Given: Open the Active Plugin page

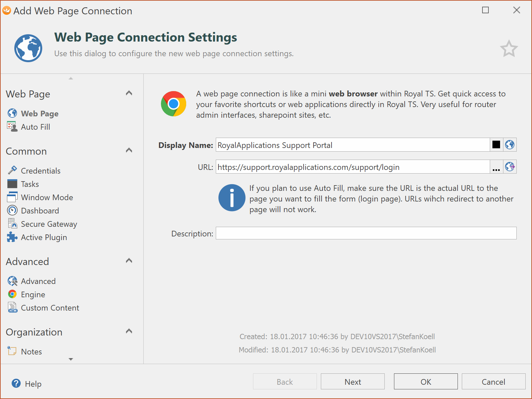Looking at the screenshot, I should click(x=44, y=237).
